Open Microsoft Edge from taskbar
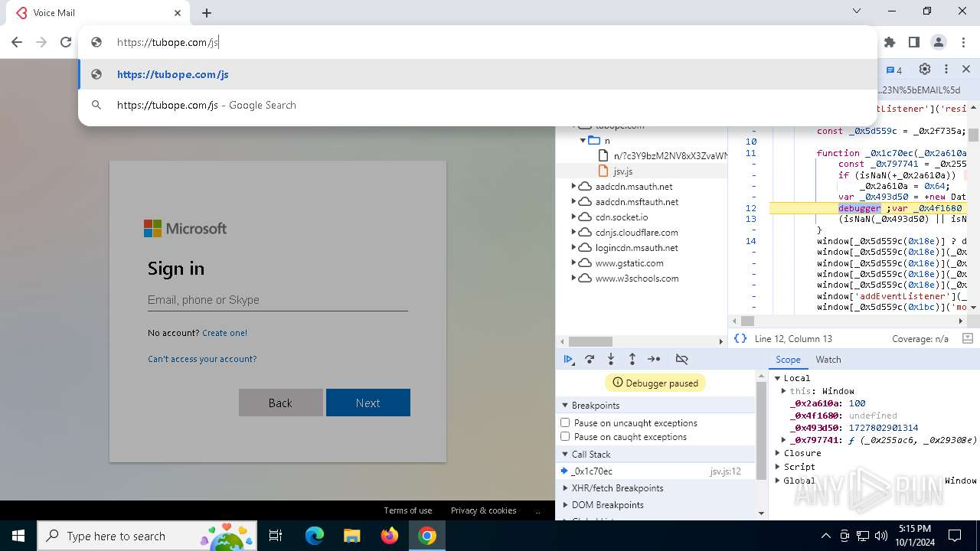The width and height of the screenshot is (980, 551). coord(315,536)
